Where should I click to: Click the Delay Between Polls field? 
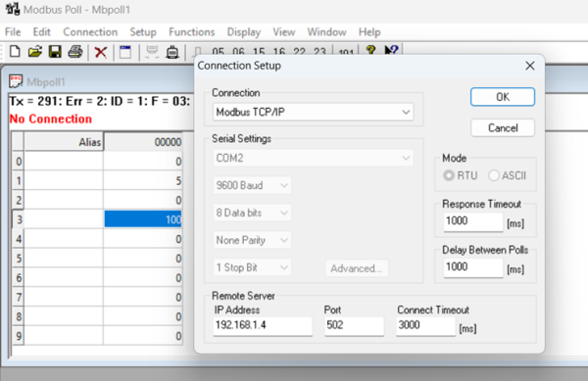point(473,267)
